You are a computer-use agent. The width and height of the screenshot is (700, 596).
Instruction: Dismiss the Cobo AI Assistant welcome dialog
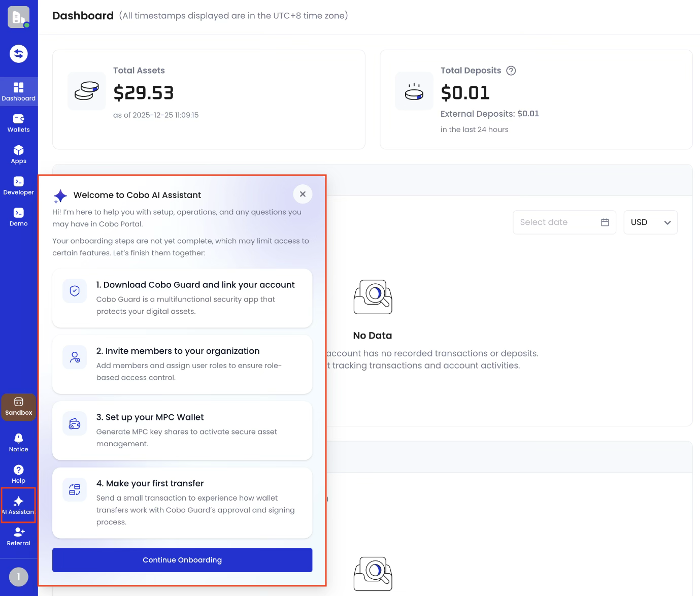tap(303, 194)
